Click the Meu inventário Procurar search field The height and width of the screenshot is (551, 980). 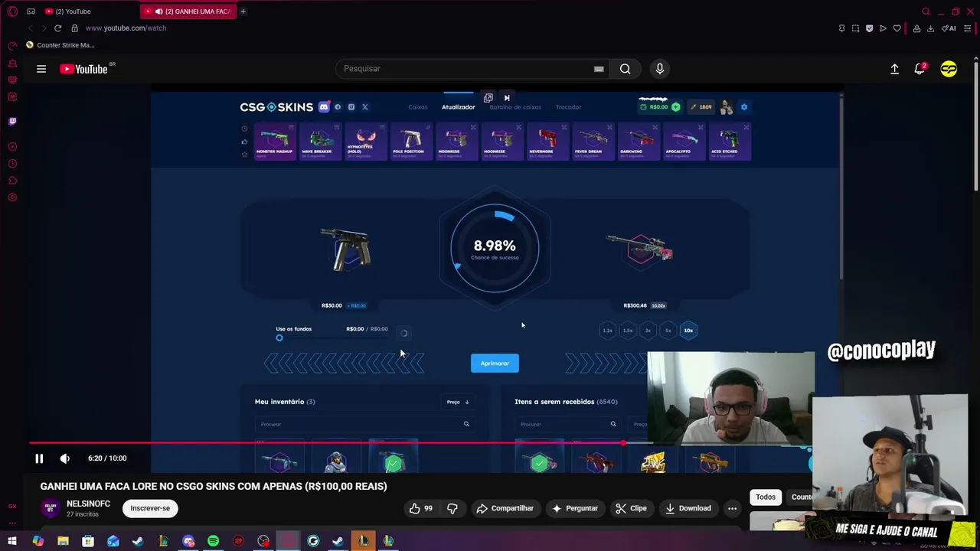pos(364,424)
